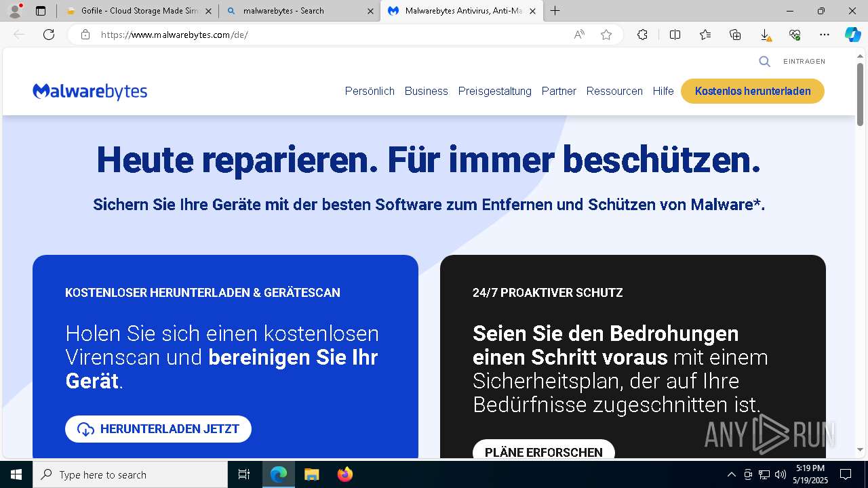Show hidden system tray icons
The image size is (868, 488).
coord(731,474)
